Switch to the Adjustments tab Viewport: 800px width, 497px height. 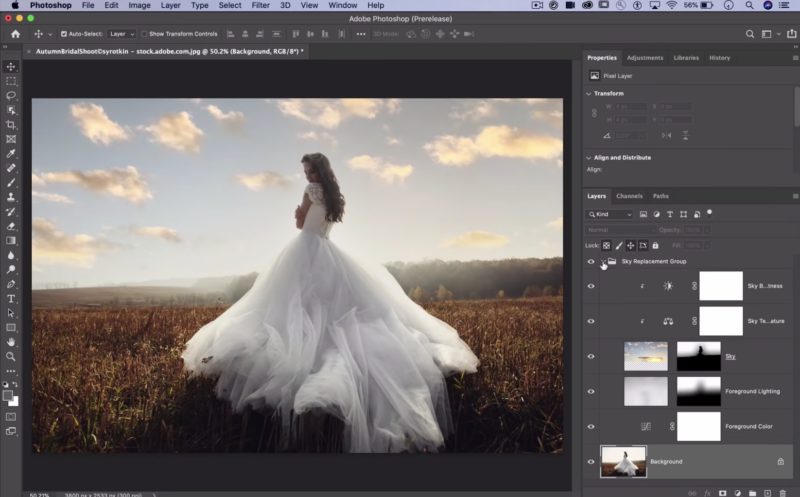click(x=645, y=58)
